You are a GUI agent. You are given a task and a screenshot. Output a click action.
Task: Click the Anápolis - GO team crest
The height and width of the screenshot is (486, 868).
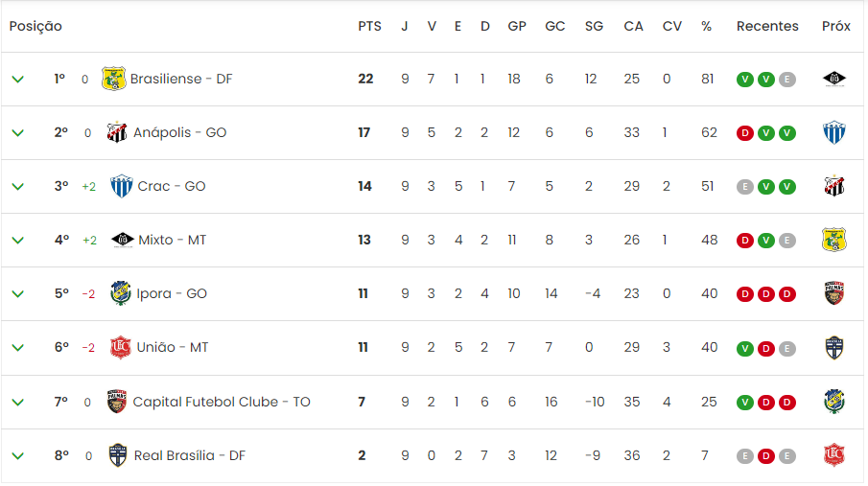[117, 132]
